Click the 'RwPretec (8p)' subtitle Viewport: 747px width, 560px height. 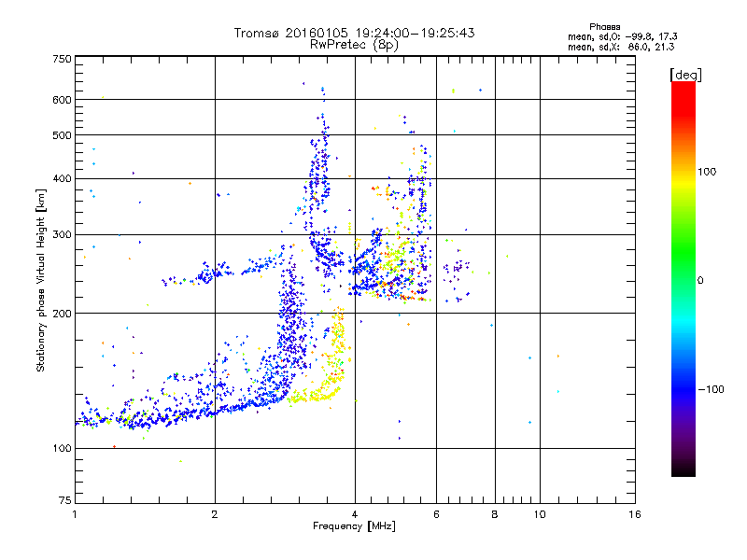pos(354,45)
